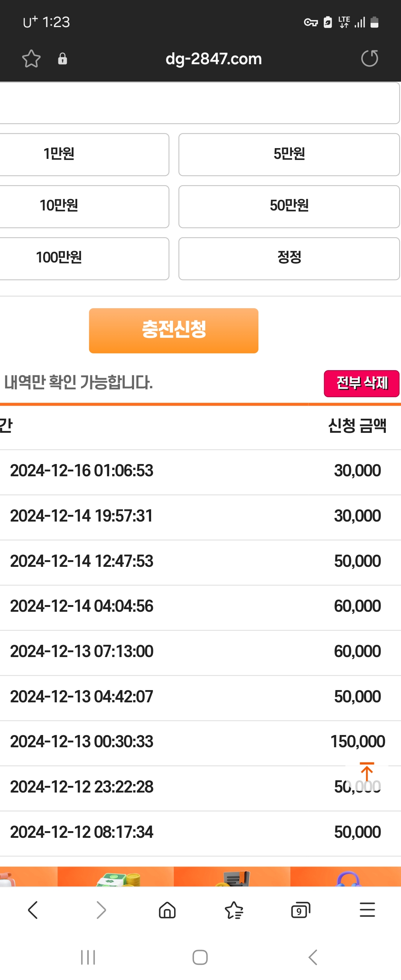Open the tab switcher showing 9 tabs
The width and height of the screenshot is (401, 980).
(300, 910)
